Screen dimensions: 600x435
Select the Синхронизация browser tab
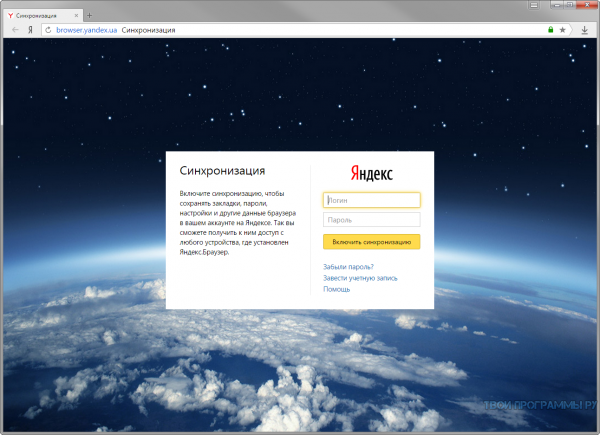[43, 15]
